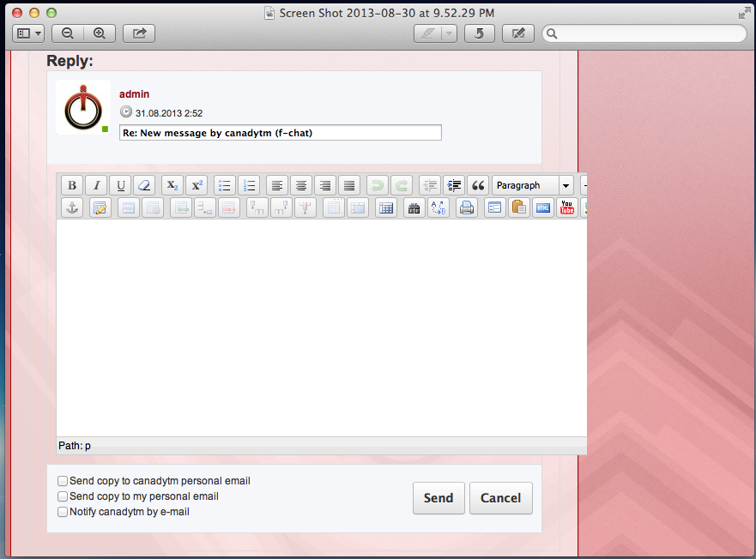Zoom in using Preview toolbar
The height and width of the screenshot is (559, 756).
coord(100,33)
